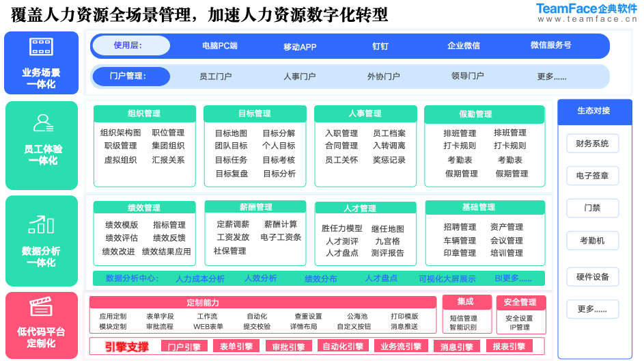Screen dimensions: 644x361
Task: Click the person icon above 员工体验一体化
Action: [x=43, y=122]
